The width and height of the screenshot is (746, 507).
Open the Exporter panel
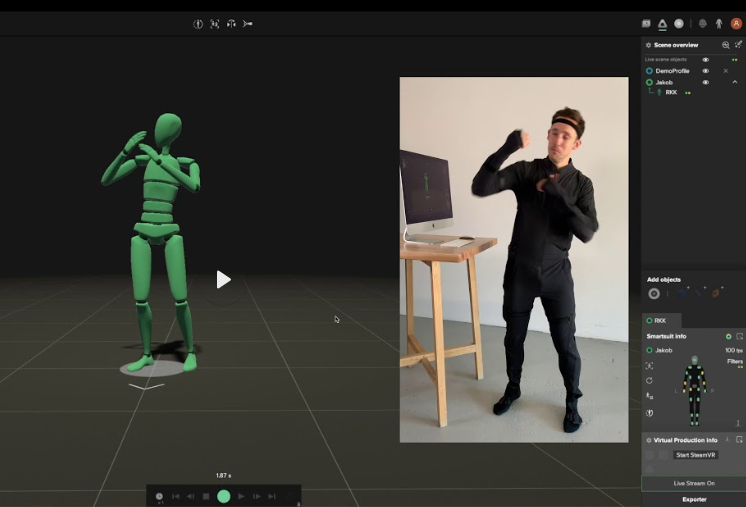[x=694, y=499]
